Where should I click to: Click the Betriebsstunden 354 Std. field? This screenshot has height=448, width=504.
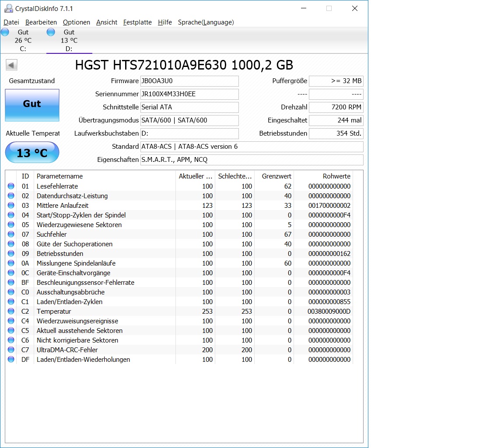point(336,133)
